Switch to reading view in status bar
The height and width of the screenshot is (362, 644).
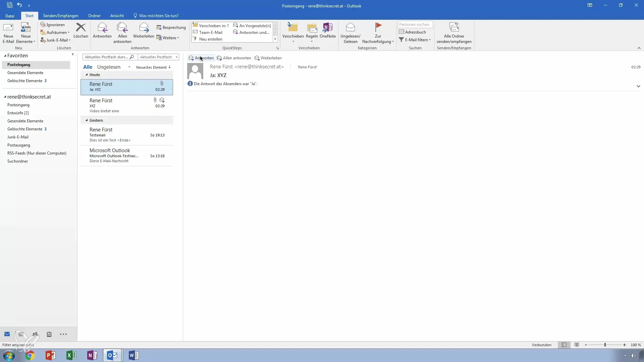pyautogui.click(x=577, y=345)
